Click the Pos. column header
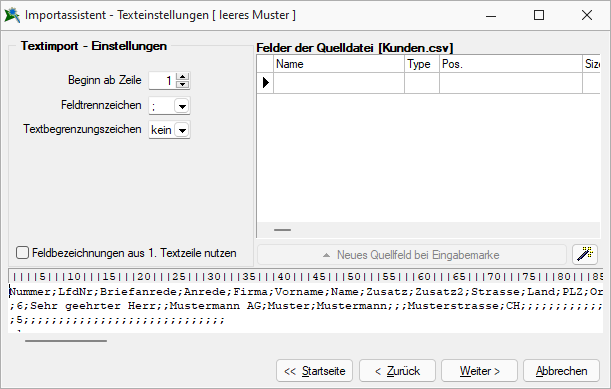The width and height of the screenshot is (611, 389). (511, 64)
